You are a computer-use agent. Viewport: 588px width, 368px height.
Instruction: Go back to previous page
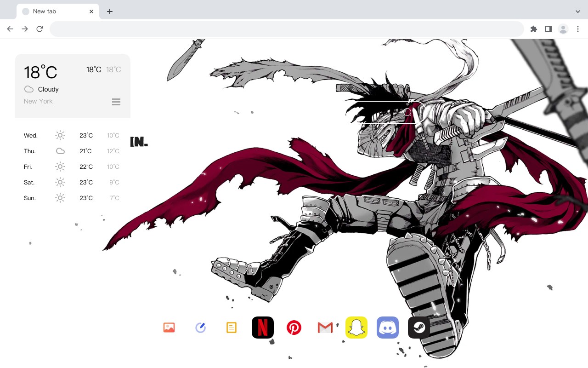10,29
